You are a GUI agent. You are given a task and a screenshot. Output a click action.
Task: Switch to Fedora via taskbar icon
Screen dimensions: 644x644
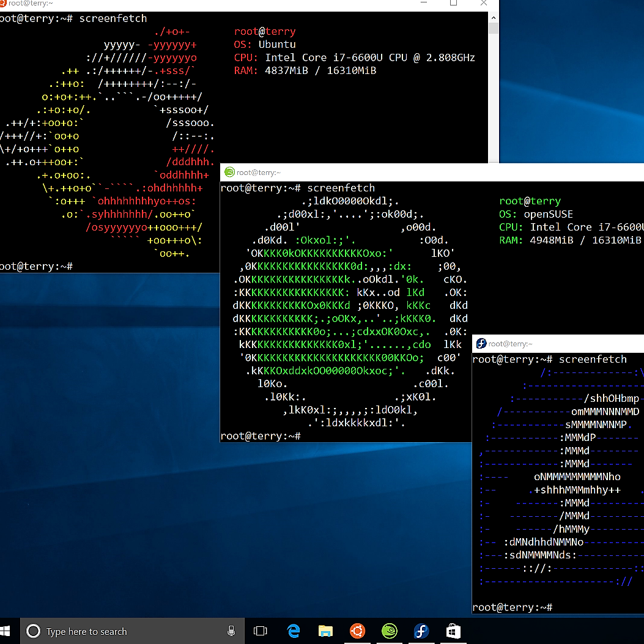click(421, 631)
